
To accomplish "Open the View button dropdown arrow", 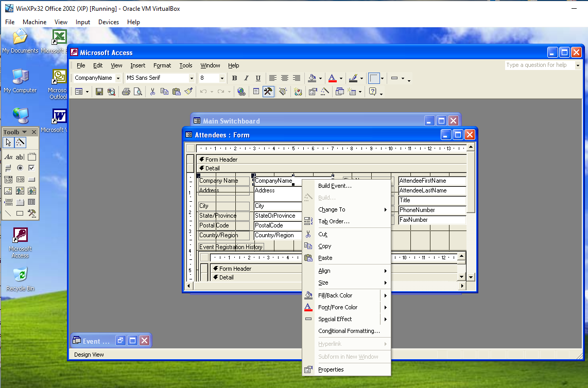I will pos(87,92).
